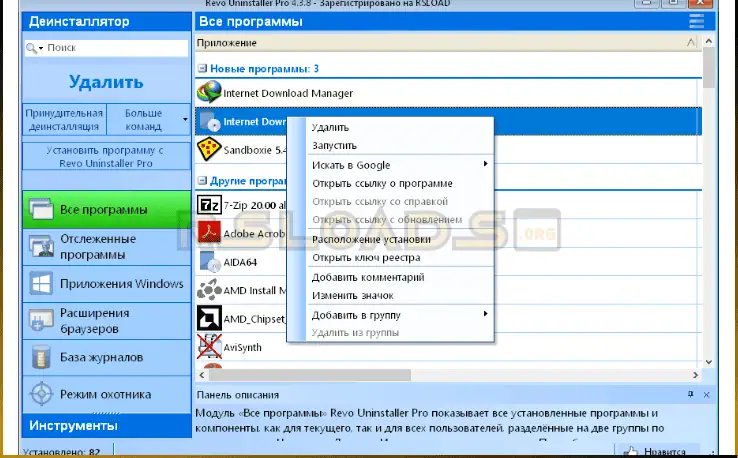738x458 pixels.
Task: Pin the description panel
Action: click(690, 394)
